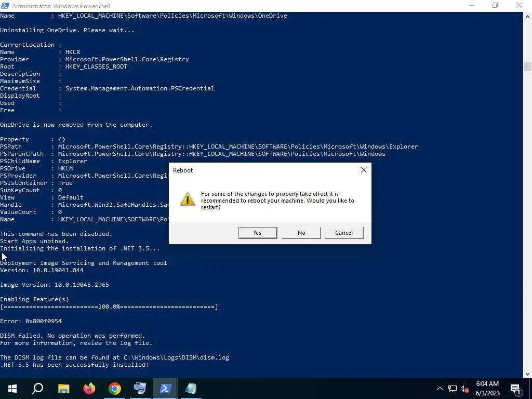Click '.NET 3.5 has been successfully installed!' text
The image size is (532, 399).
coord(74,365)
